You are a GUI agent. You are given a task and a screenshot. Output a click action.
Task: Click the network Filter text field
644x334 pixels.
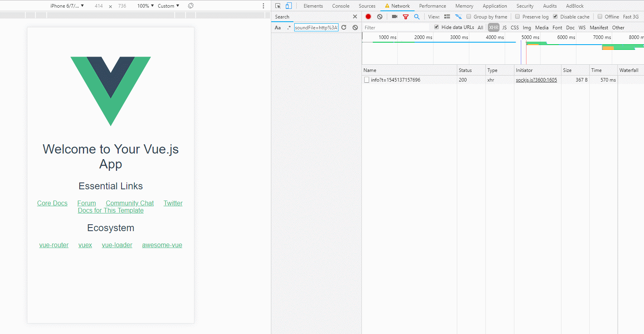(396, 28)
